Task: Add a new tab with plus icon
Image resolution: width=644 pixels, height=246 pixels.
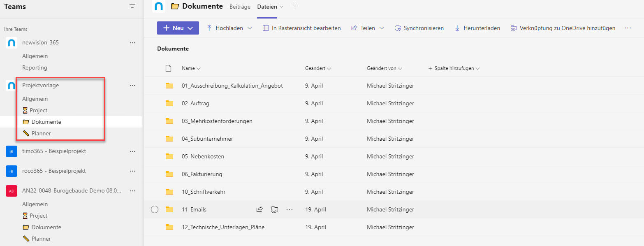Action: click(295, 6)
